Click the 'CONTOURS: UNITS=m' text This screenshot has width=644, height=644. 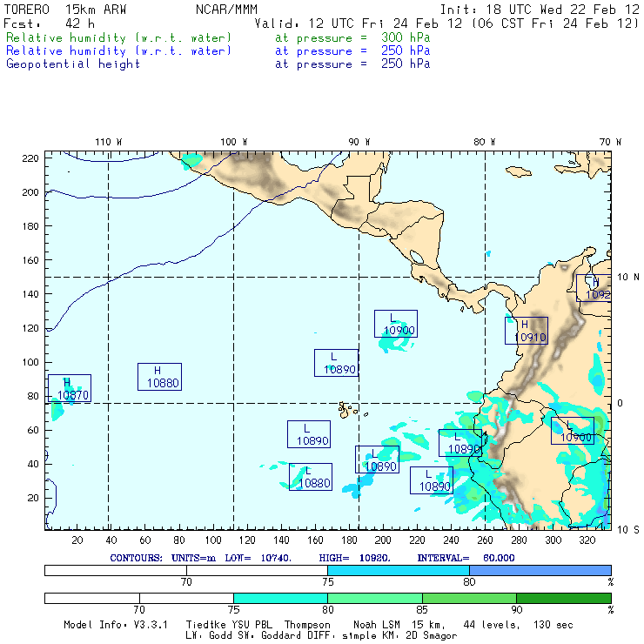(163, 558)
